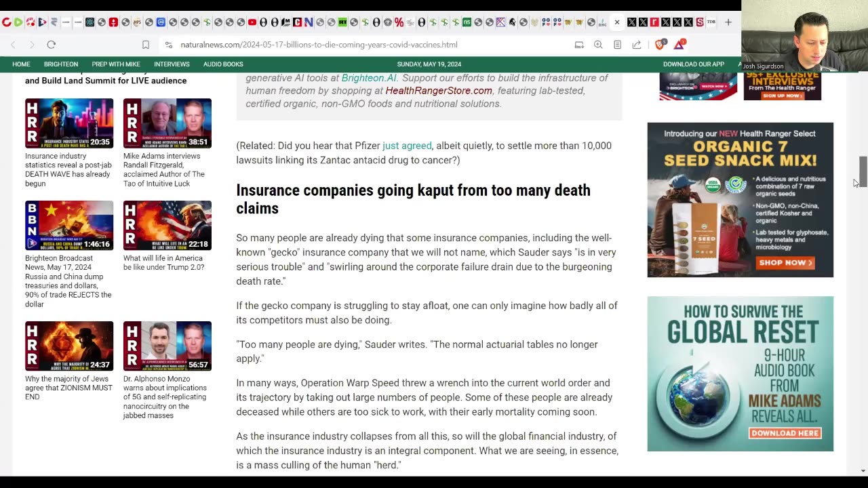Play the 22:18 Trump 2.0 video thumbnail

(167, 226)
